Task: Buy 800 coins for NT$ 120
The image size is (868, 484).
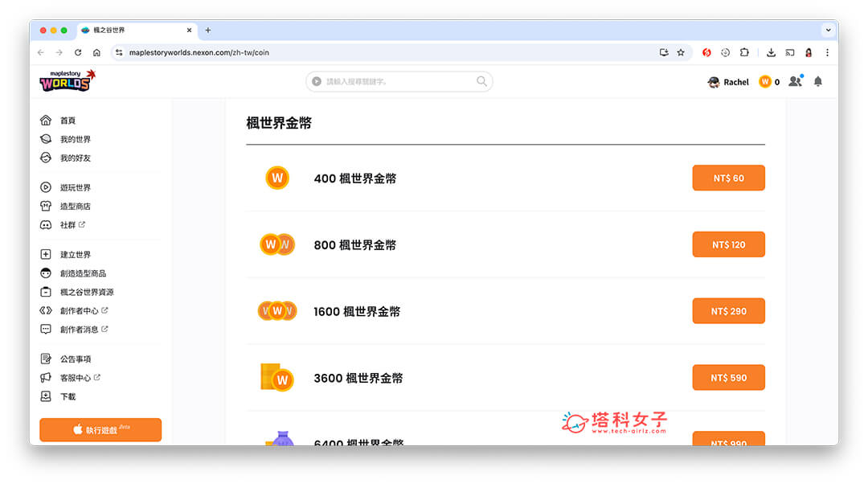Action: (x=728, y=244)
